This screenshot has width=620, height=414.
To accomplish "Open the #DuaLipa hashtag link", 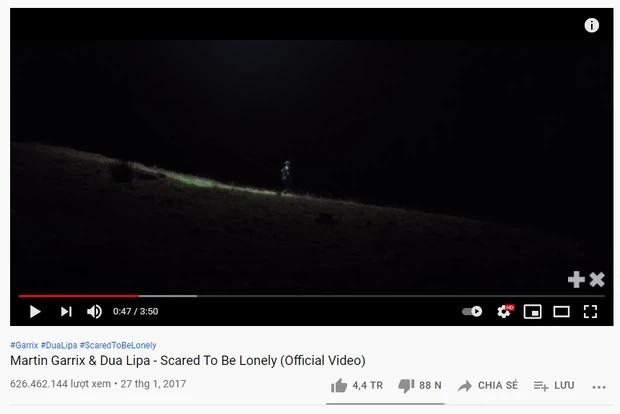I will coord(59,345).
